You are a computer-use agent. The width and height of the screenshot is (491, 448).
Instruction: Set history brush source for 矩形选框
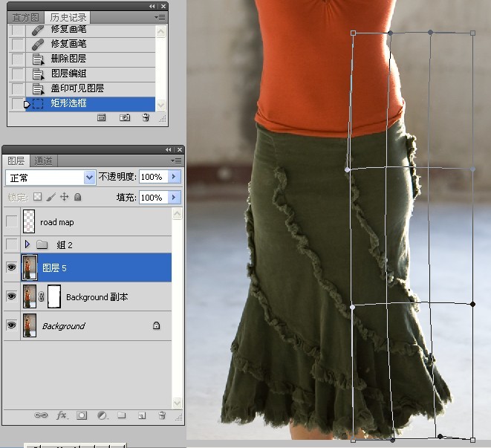[x=17, y=103]
